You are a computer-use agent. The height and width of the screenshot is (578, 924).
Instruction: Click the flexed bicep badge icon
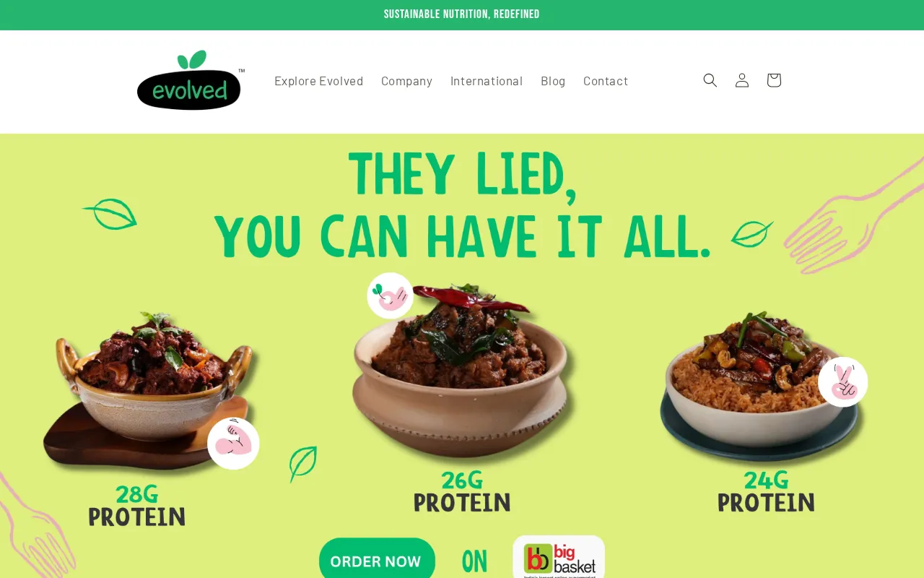point(233,443)
